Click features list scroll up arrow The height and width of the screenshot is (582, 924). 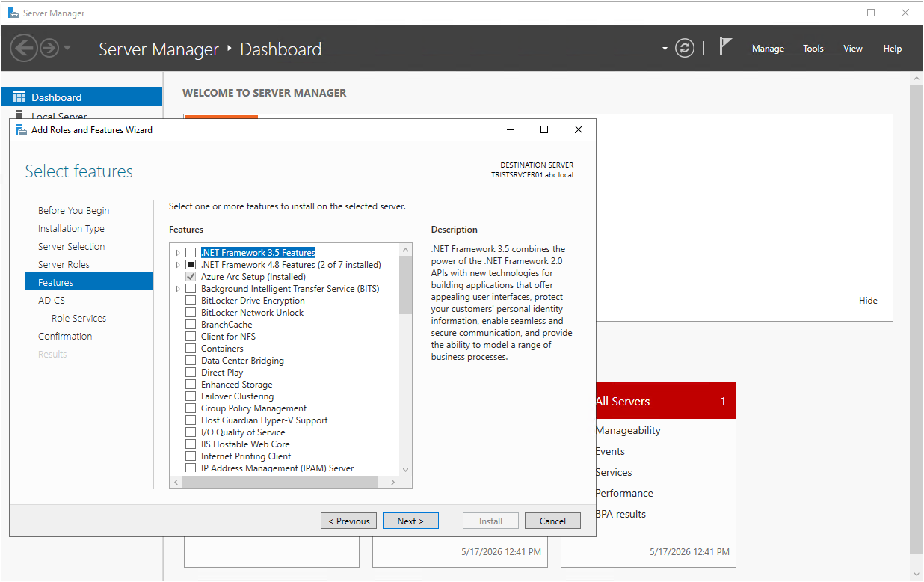click(x=406, y=250)
